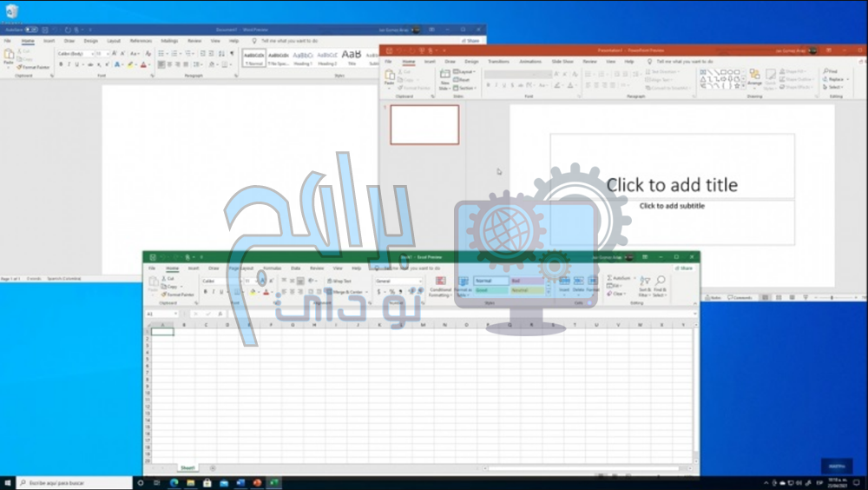Open Calibri (Body) font dropdown in Word
Screen dimensions: 868x490
[75, 54]
